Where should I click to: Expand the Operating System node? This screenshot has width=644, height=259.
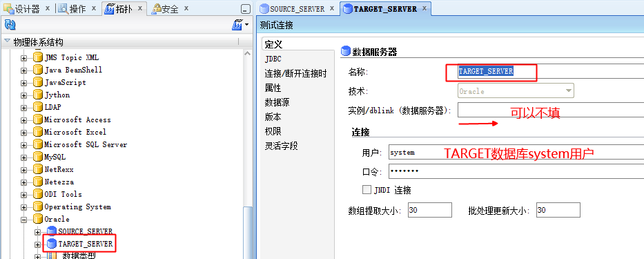click(23, 207)
